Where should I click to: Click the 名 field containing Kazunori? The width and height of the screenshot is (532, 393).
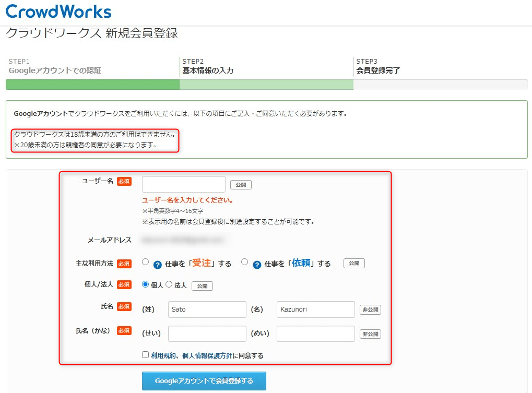tap(315, 309)
